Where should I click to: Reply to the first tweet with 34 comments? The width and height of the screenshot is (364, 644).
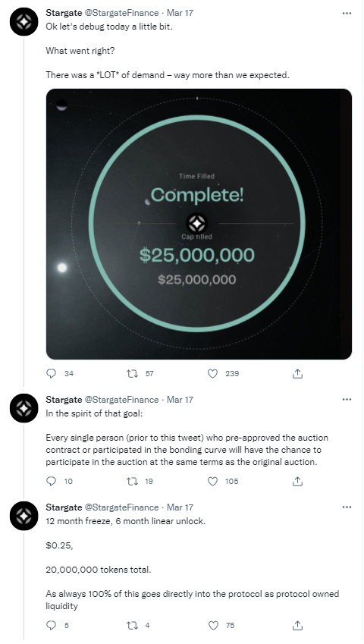coord(52,373)
